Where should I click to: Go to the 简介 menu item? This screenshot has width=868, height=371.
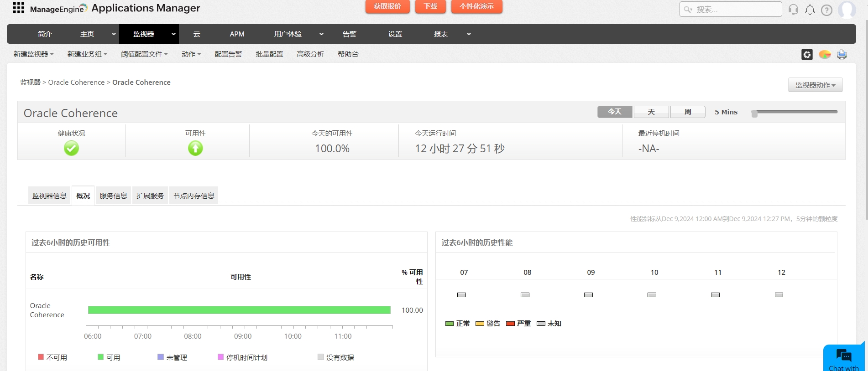point(45,34)
